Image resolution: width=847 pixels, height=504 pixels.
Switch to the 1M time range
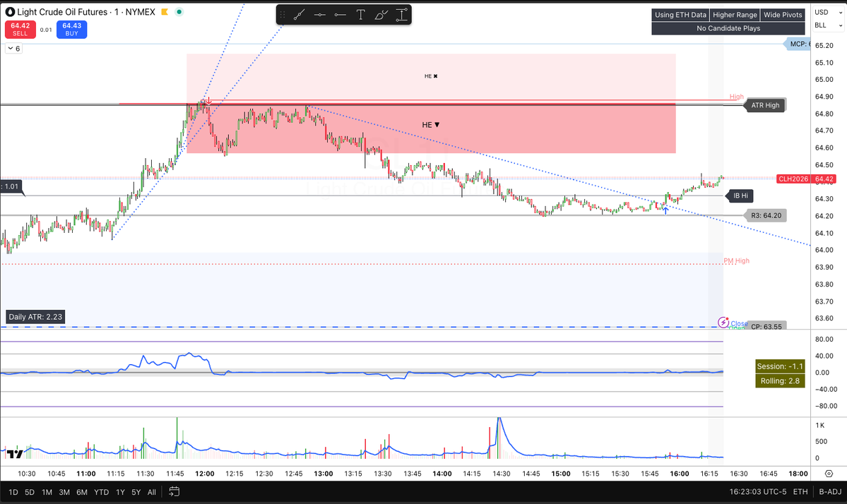pyautogui.click(x=47, y=492)
